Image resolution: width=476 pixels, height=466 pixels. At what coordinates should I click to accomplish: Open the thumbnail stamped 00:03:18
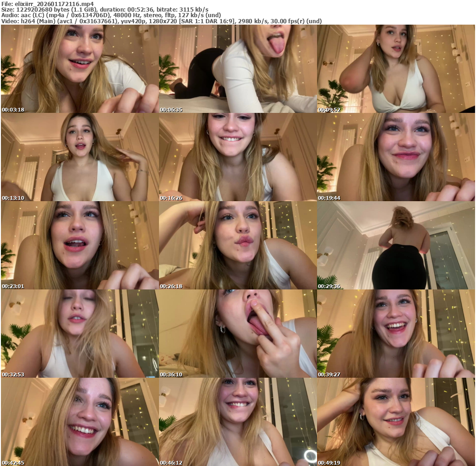pos(79,69)
